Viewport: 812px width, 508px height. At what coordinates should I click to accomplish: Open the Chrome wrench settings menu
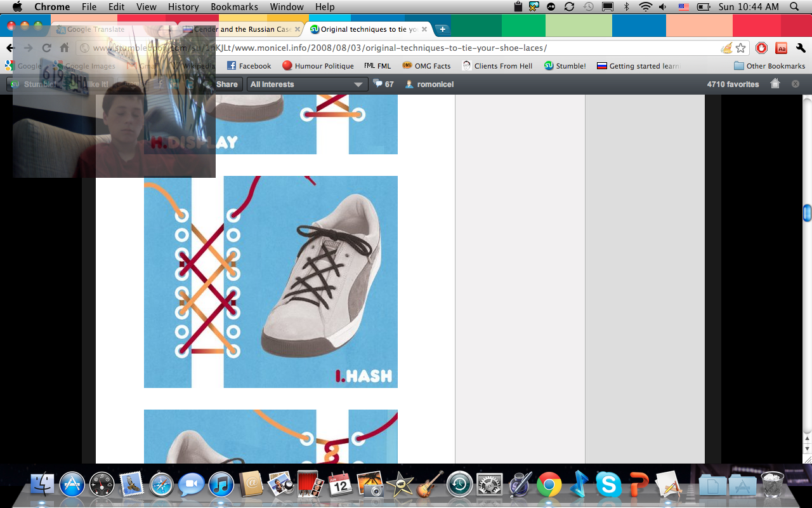[x=801, y=48]
